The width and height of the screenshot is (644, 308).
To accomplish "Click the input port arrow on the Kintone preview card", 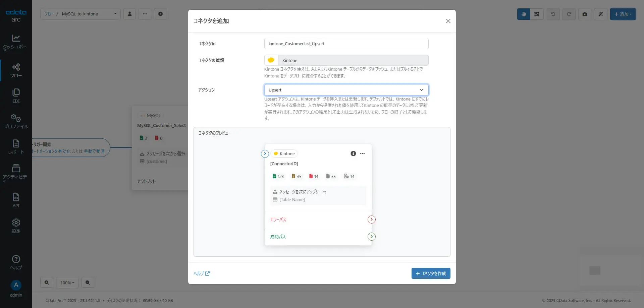I will (x=265, y=153).
